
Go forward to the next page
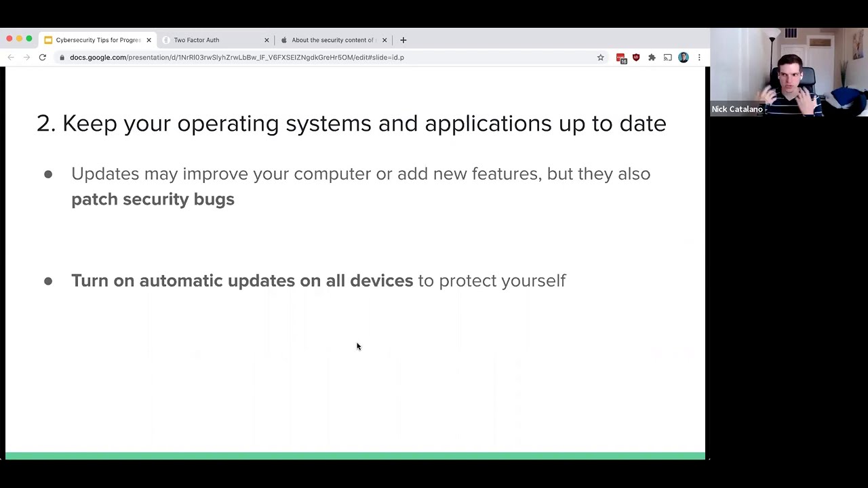26,58
